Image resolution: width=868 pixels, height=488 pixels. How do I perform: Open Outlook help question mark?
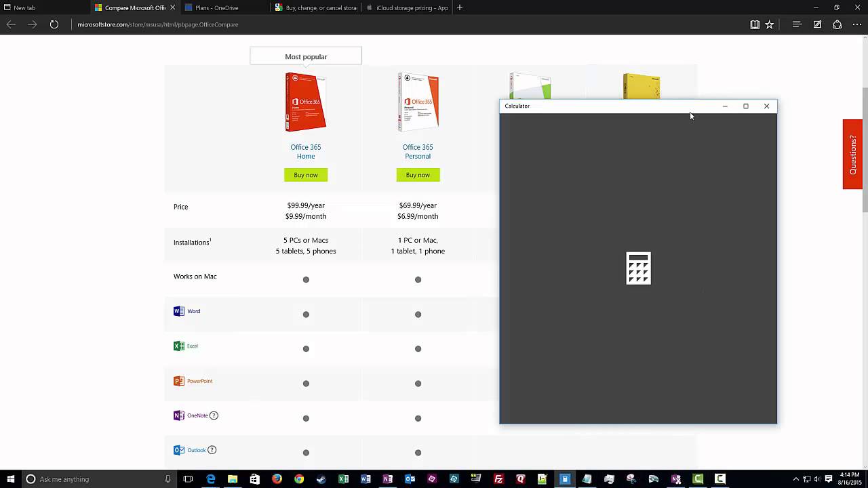click(x=212, y=450)
